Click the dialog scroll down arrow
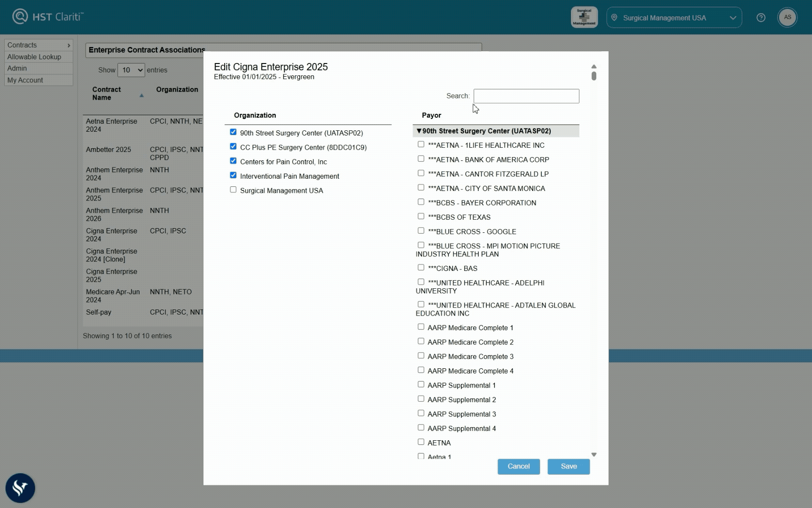 point(594,455)
